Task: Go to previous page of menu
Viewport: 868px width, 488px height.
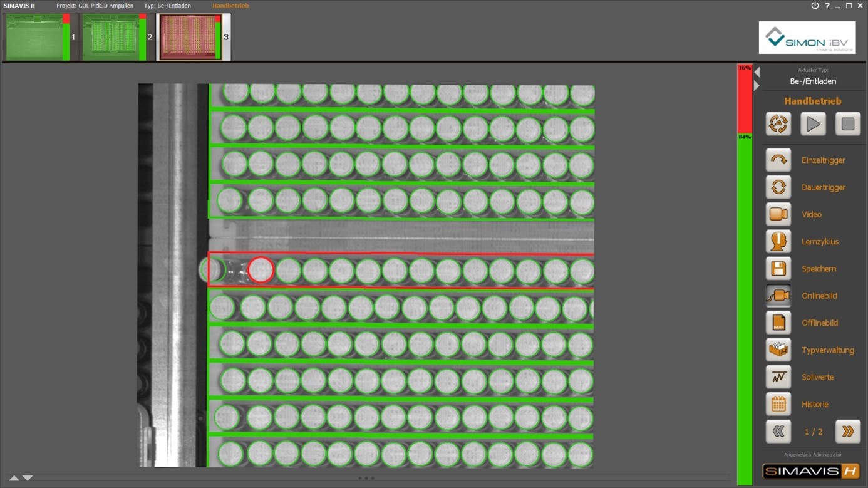Action: pos(778,432)
